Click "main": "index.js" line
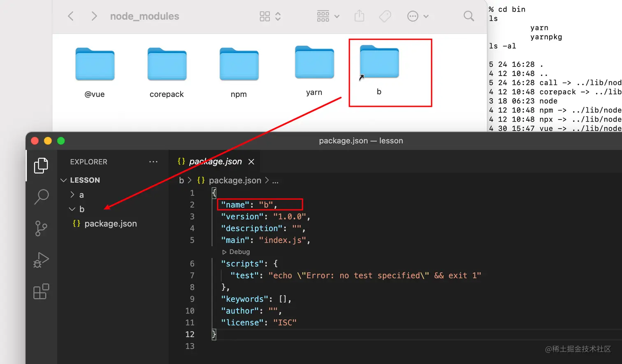 [x=266, y=240]
